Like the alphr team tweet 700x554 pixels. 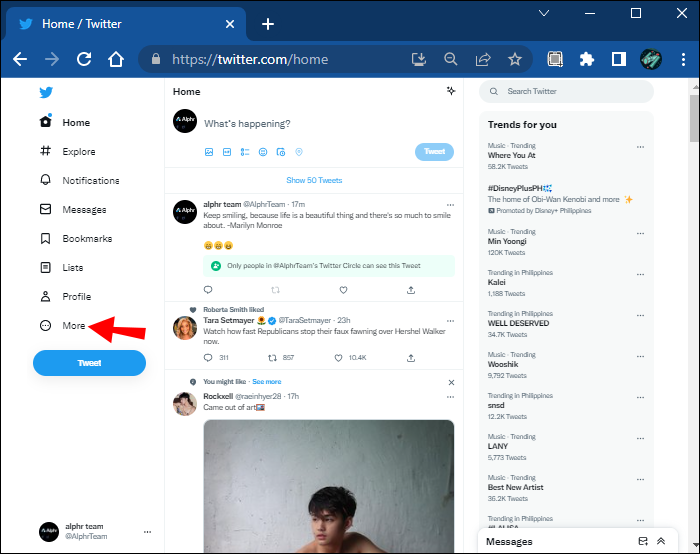(x=343, y=290)
